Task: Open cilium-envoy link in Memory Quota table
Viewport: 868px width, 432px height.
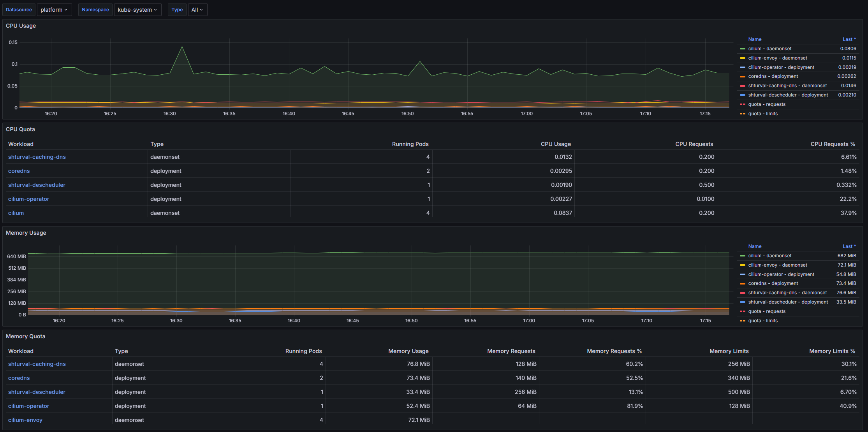Action: (x=25, y=420)
